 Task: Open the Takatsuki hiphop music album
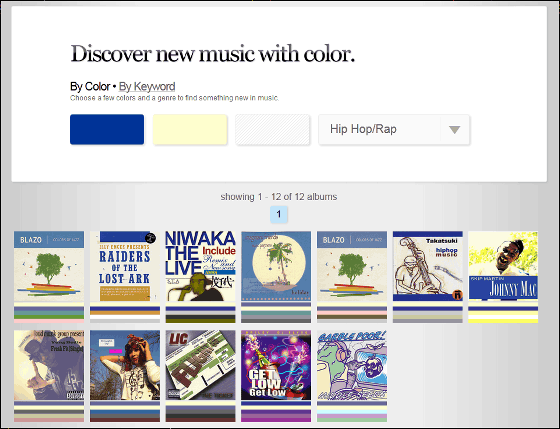(428, 266)
